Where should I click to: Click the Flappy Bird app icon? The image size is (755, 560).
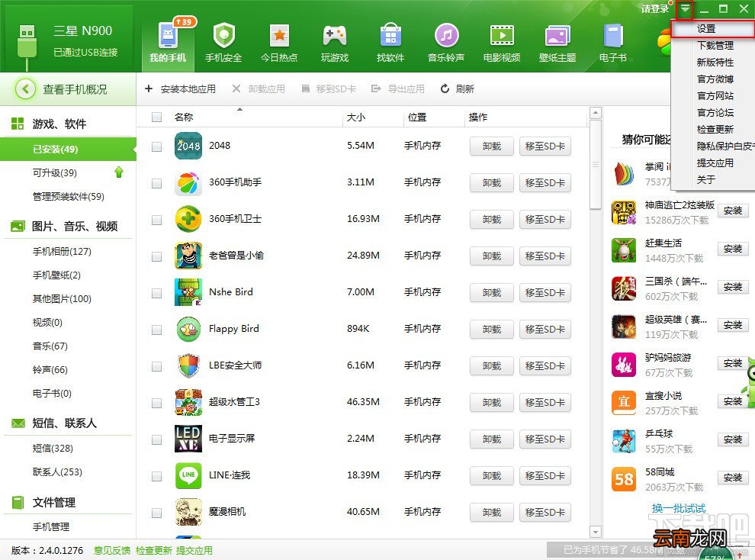click(188, 329)
